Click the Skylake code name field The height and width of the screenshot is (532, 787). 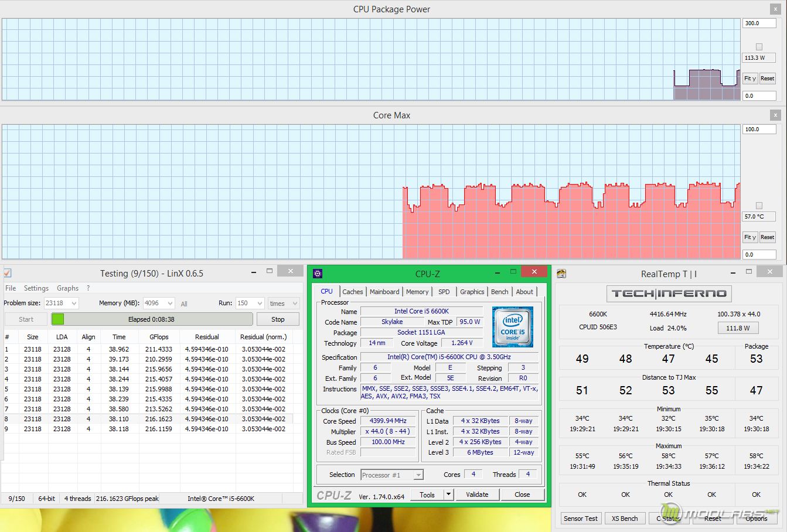392,322
